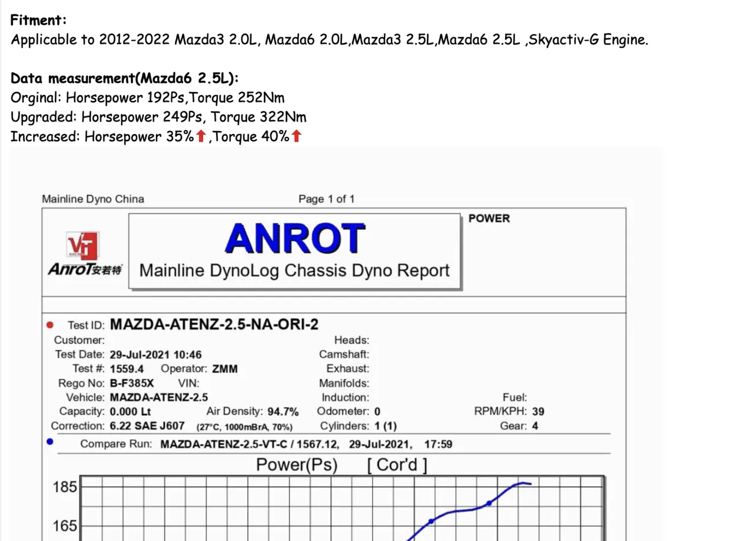This screenshot has height=541, width=756.
Task: Click the Induction: label
Action: point(346,397)
